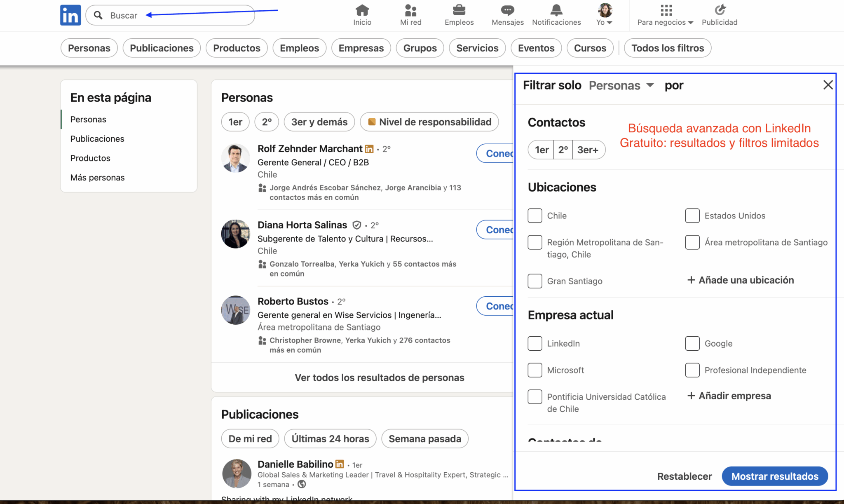Click the Mostrar resultados button
The width and height of the screenshot is (844, 504).
[x=774, y=476]
